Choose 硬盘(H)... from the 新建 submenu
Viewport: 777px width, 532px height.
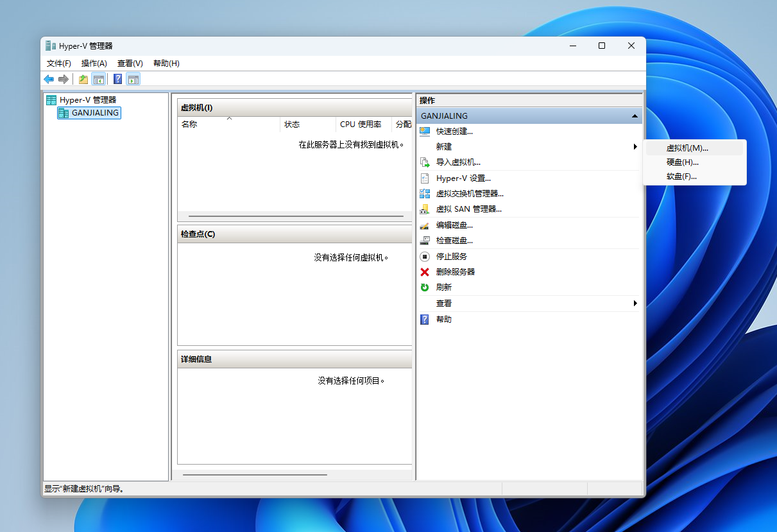coord(695,162)
